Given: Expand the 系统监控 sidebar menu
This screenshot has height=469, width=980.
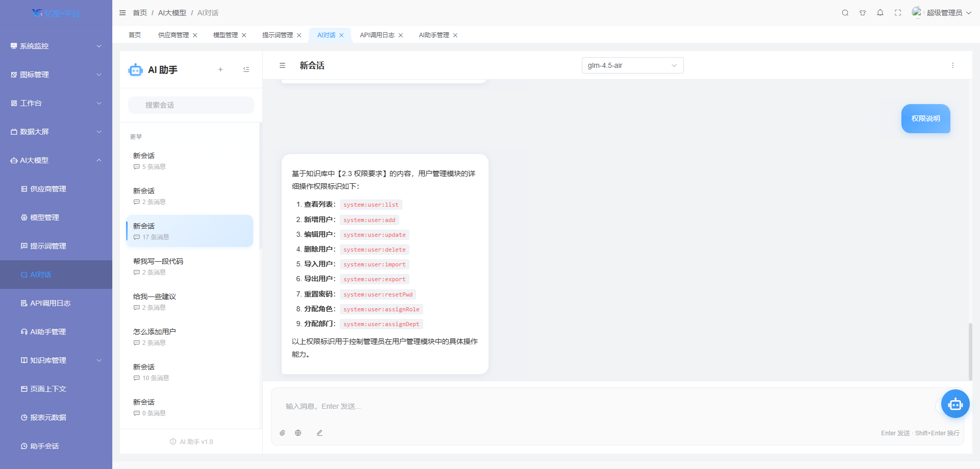Looking at the screenshot, I should (56, 46).
